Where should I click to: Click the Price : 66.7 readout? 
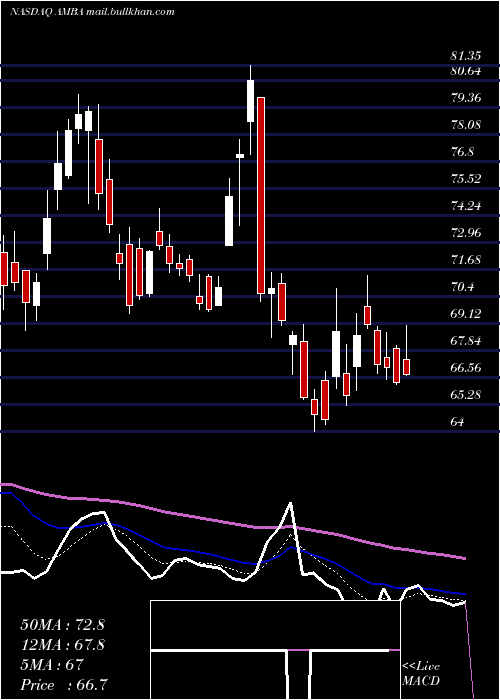pyautogui.click(x=64, y=685)
